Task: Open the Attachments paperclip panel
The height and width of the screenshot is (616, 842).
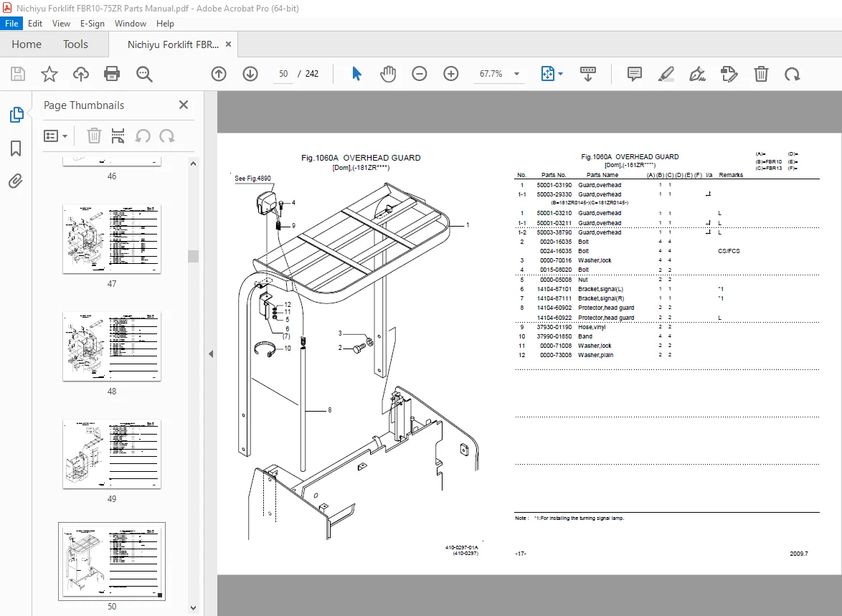Action: coord(16,181)
